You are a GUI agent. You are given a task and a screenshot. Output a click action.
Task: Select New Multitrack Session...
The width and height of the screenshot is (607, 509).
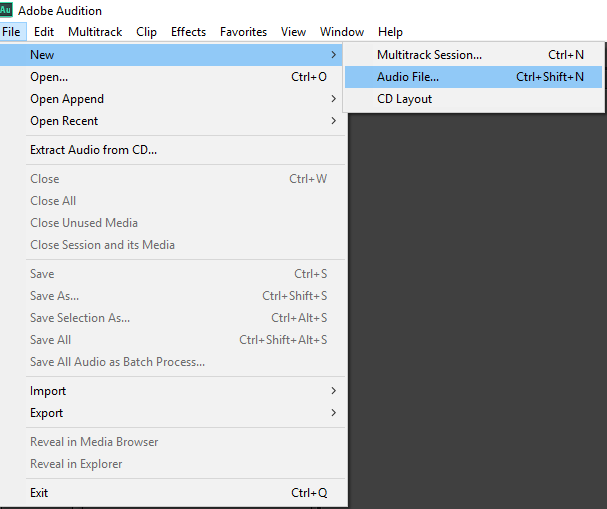[x=473, y=55]
